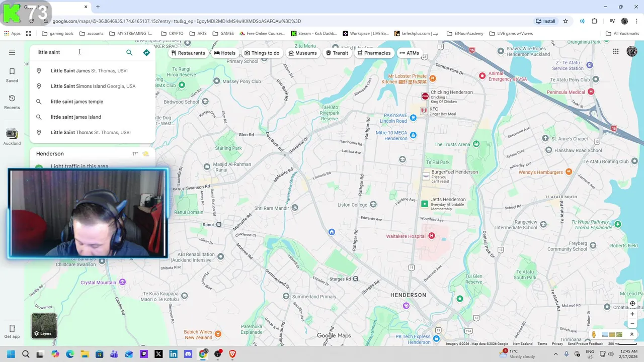
Task: Select suggestion Little Saint Thomas
Action: coord(93,133)
